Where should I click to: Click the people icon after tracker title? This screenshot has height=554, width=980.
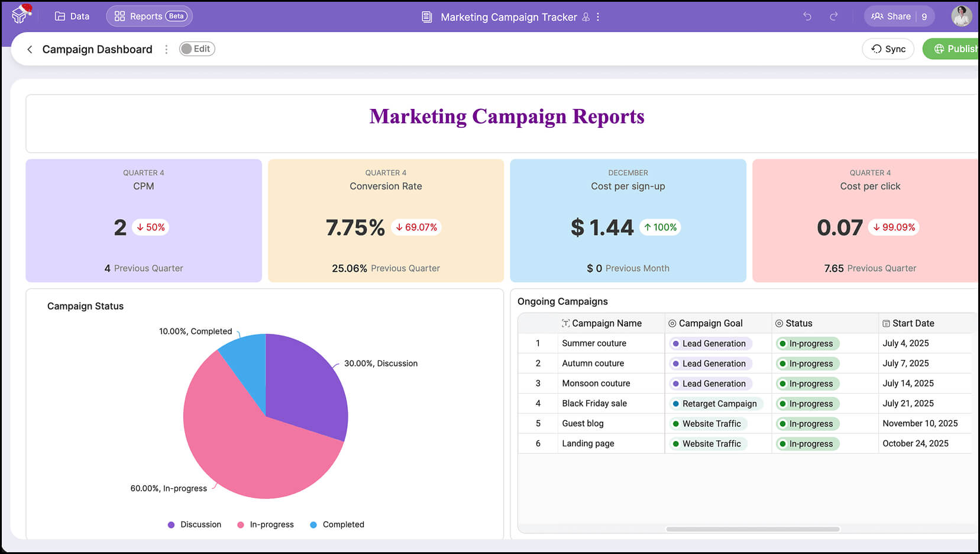coord(586,17)
